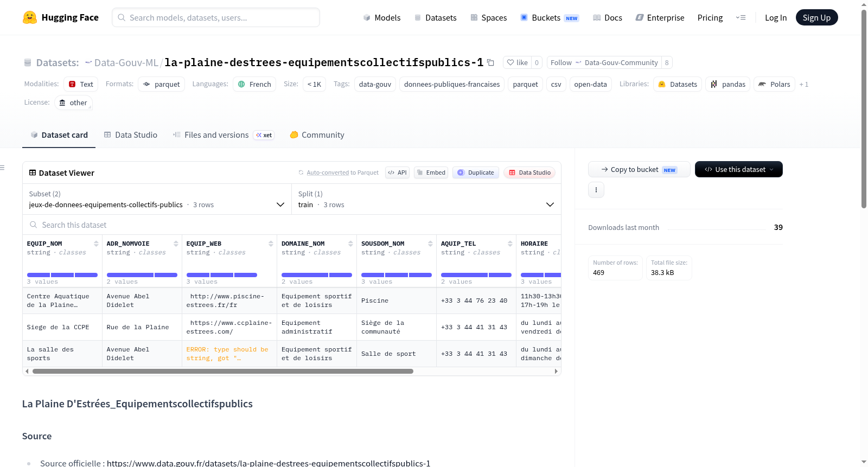
Task: Open Datasets in top navigation
Action: click(435, 17)
